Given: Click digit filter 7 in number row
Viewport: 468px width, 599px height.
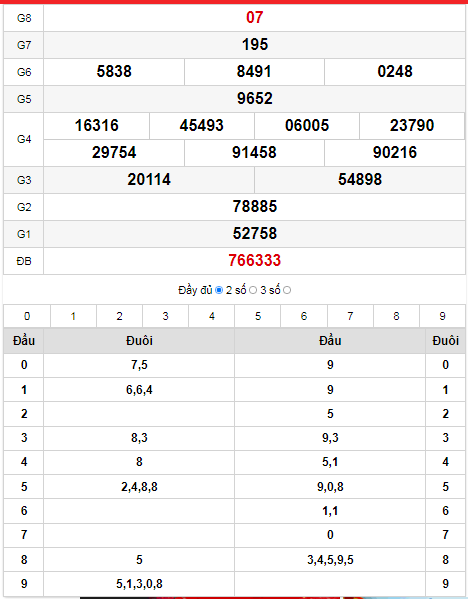Looking at the screenshot, I should (x=350, y=316).
